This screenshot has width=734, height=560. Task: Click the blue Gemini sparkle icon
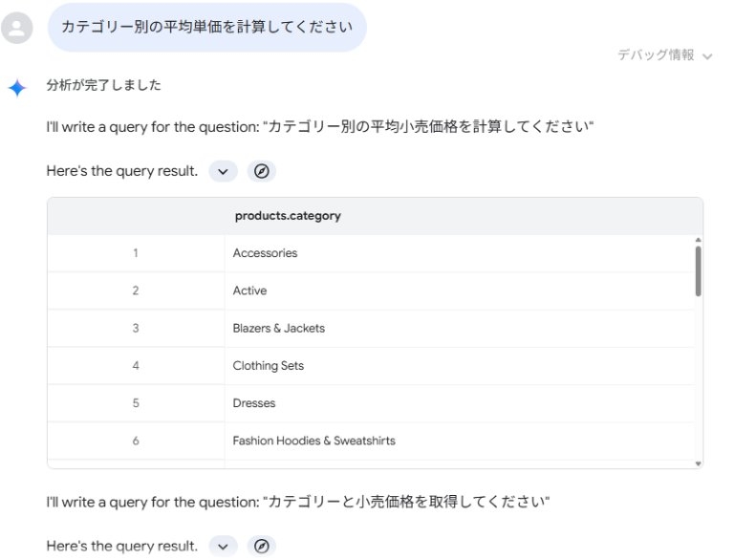click(x=17, y=88)
